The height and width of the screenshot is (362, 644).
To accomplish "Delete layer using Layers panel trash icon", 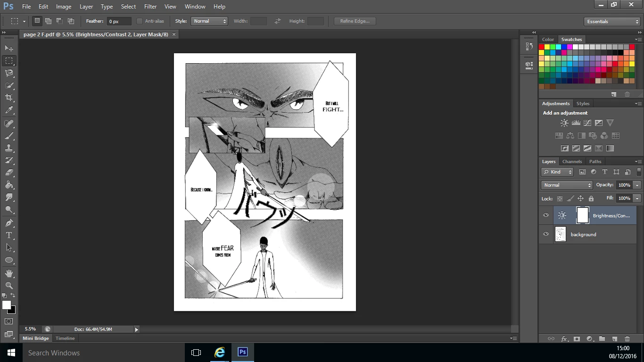I will [x=627, y=338].
